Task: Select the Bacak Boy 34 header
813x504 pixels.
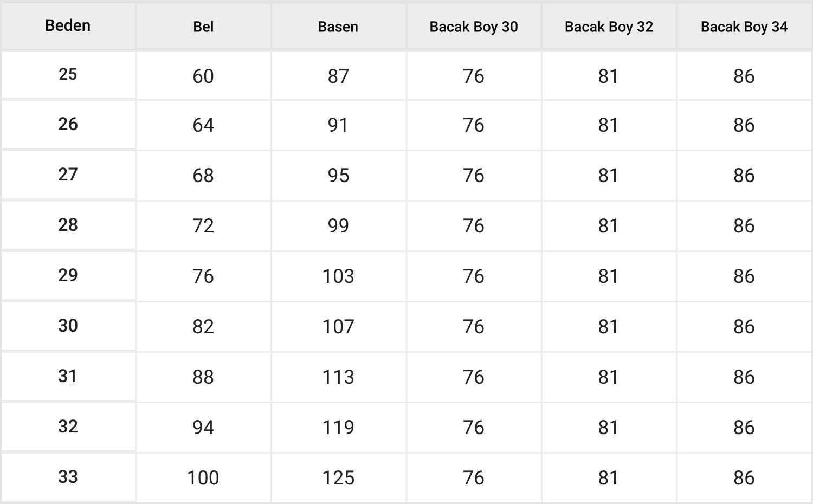Action: 744,27
